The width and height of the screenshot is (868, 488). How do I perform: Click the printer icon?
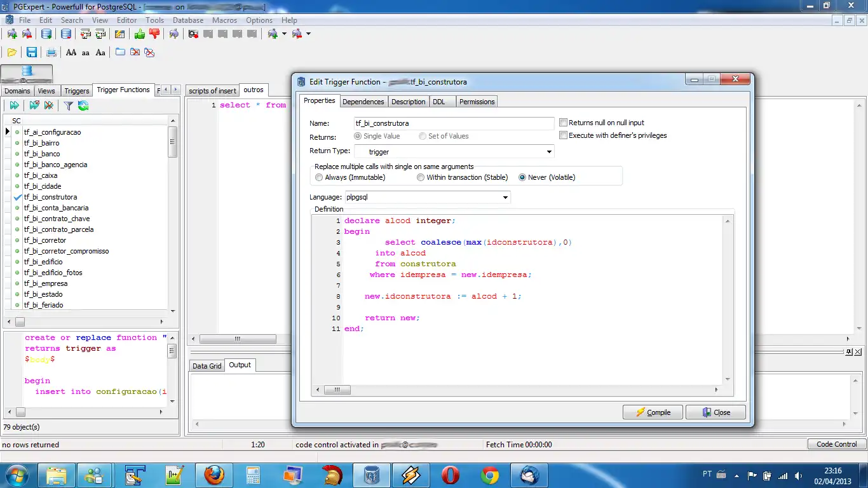pyautogui.click(x=51, y=52)
